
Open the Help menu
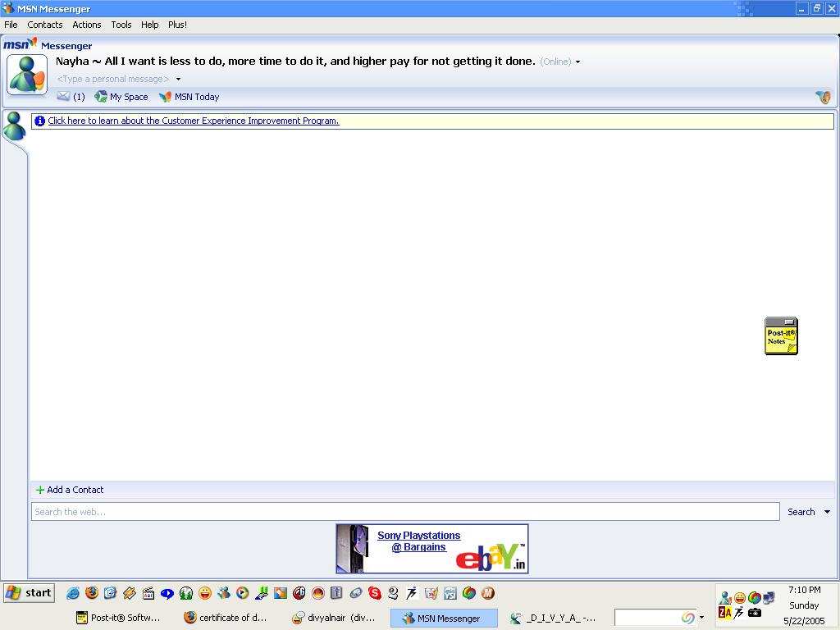149,25
